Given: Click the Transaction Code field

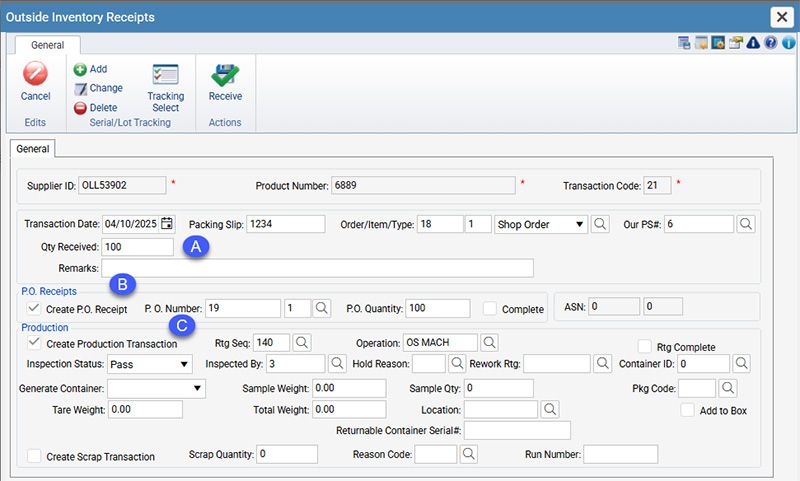Looking at the screenshot, I should 657,185.
